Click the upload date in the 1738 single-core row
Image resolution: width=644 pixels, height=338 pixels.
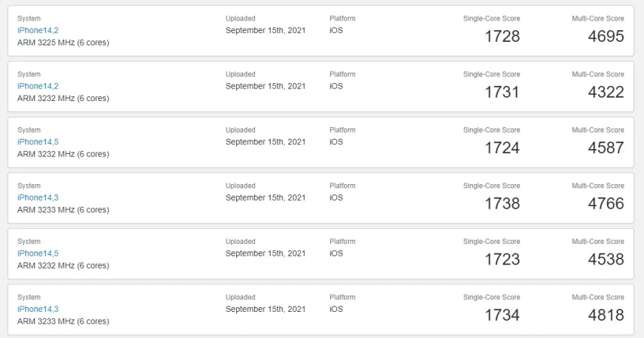[265, 197]
